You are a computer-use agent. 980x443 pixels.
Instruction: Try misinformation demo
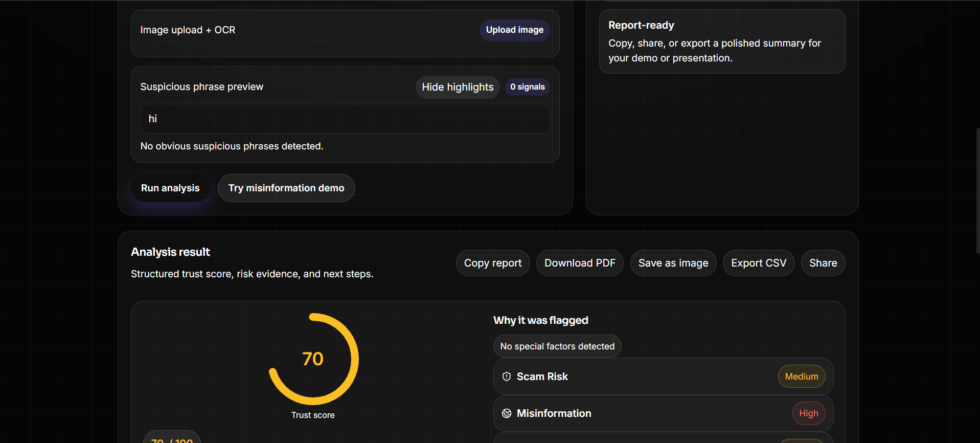click(286, 188)
